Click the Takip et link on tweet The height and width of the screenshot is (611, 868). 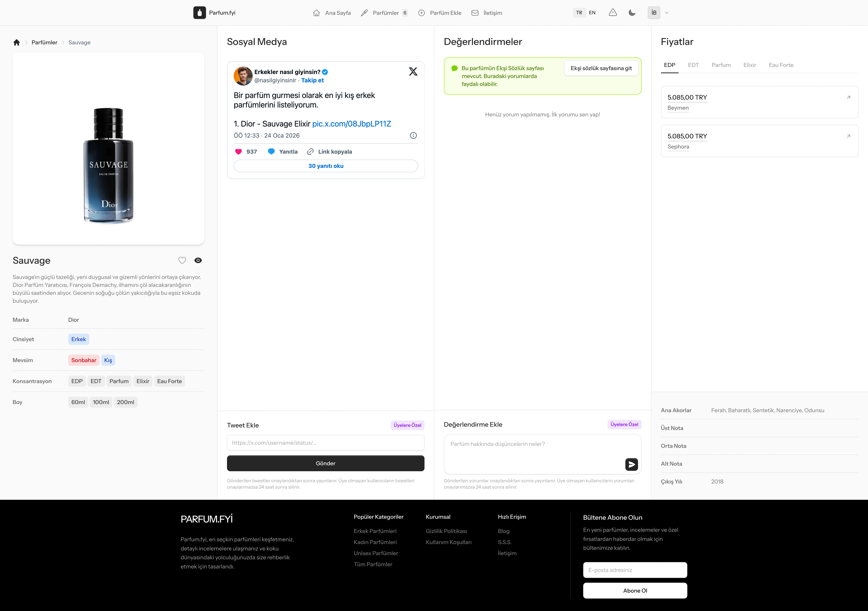pyautogui.click(x=312, y=80)
